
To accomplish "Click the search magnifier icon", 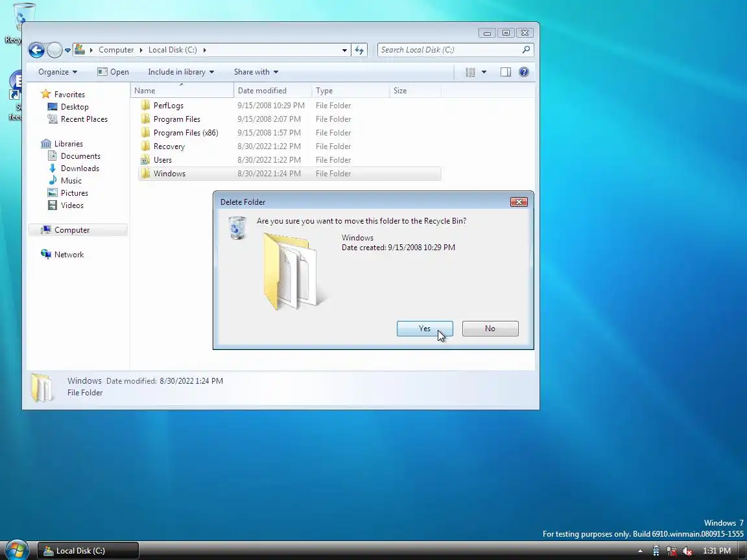I will pos(526,49).
